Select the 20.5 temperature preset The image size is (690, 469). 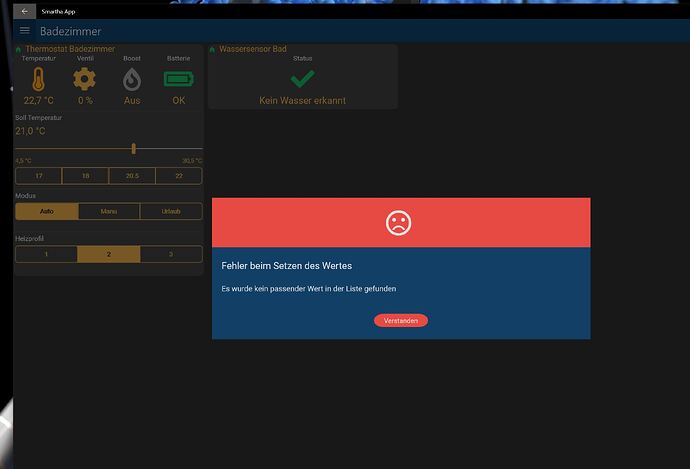[x=132, y=176]
